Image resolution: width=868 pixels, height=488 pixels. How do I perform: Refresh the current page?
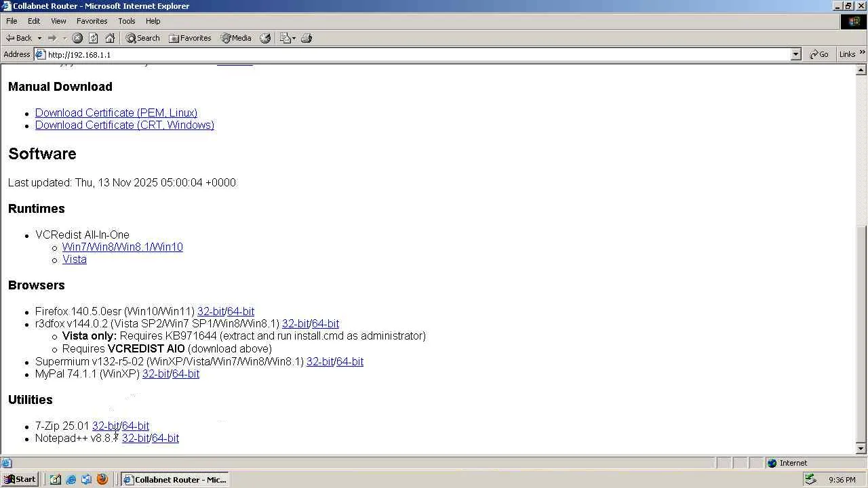(94, 38)
